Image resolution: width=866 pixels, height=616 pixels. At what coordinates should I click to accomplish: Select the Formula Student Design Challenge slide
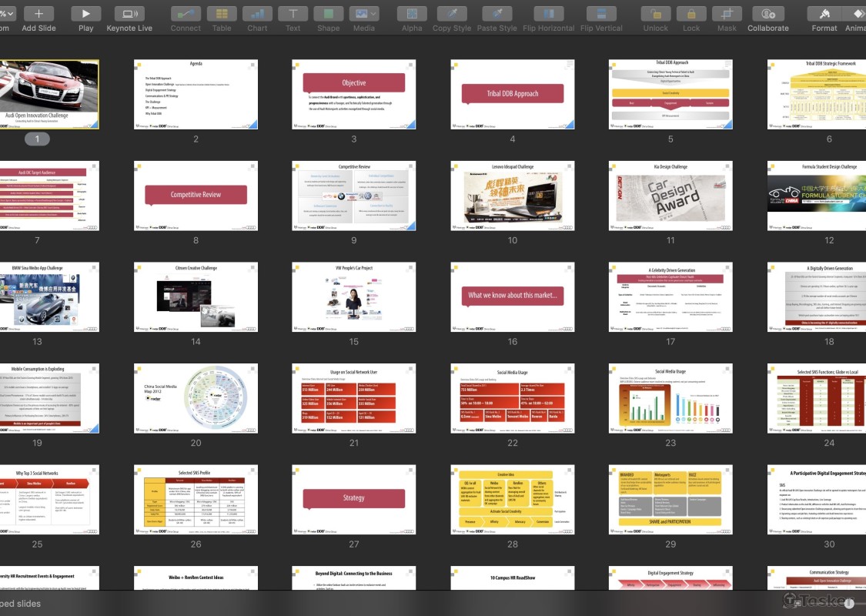click(817, 196)
